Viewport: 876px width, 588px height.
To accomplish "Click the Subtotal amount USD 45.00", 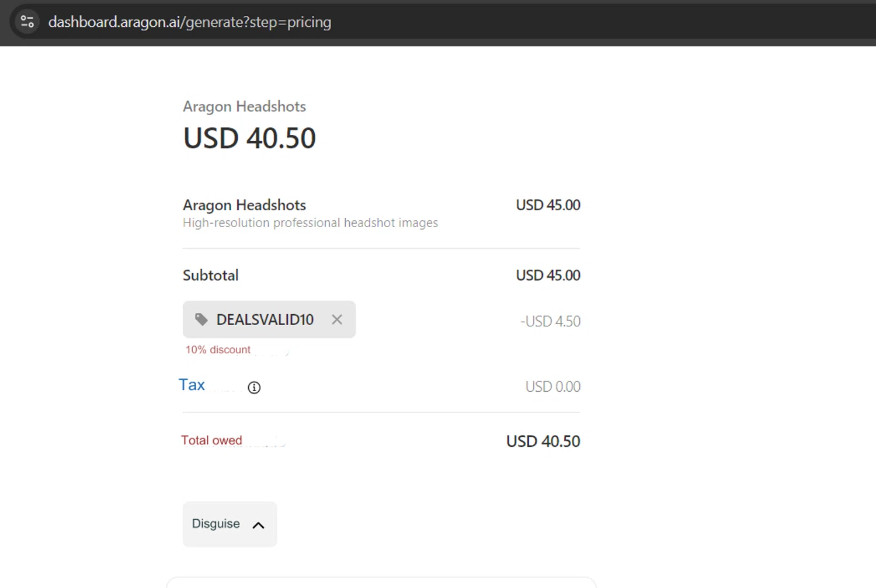I will [x=548, y=275].
